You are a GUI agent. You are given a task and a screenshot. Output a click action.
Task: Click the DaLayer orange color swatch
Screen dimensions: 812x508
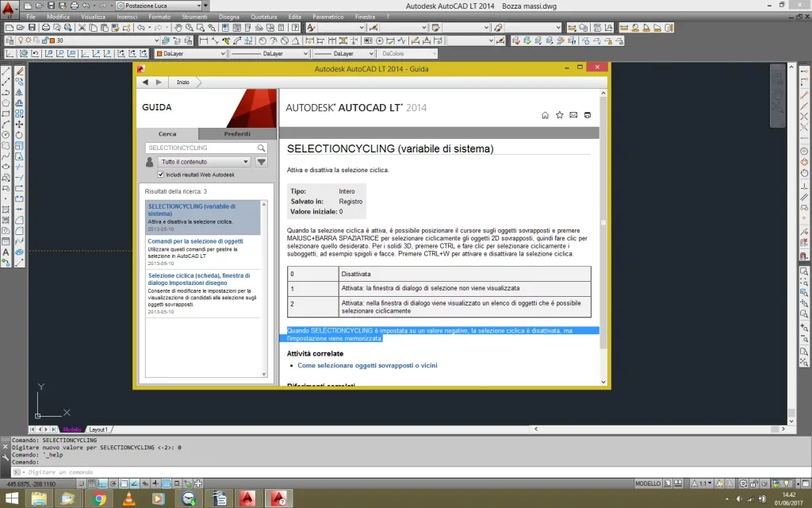(159, 53)
